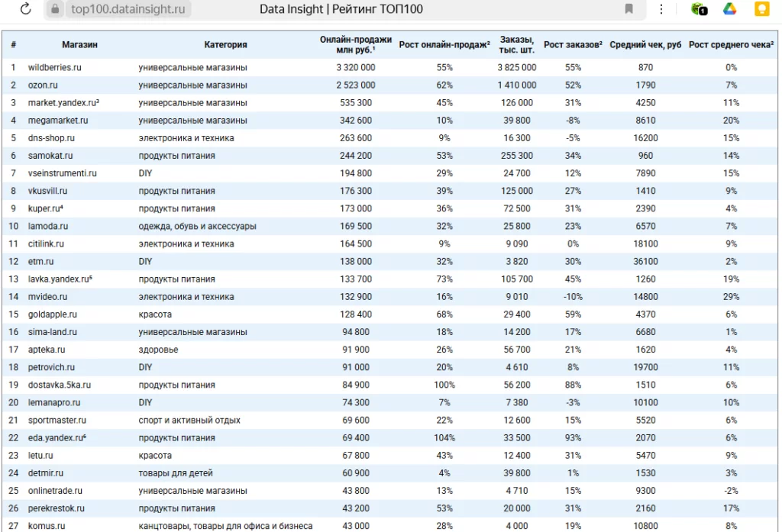Image resolution: width=782 pixels, height=532 pixels.
Task: Open the three-dot browser menu
Action: [661, 9]
